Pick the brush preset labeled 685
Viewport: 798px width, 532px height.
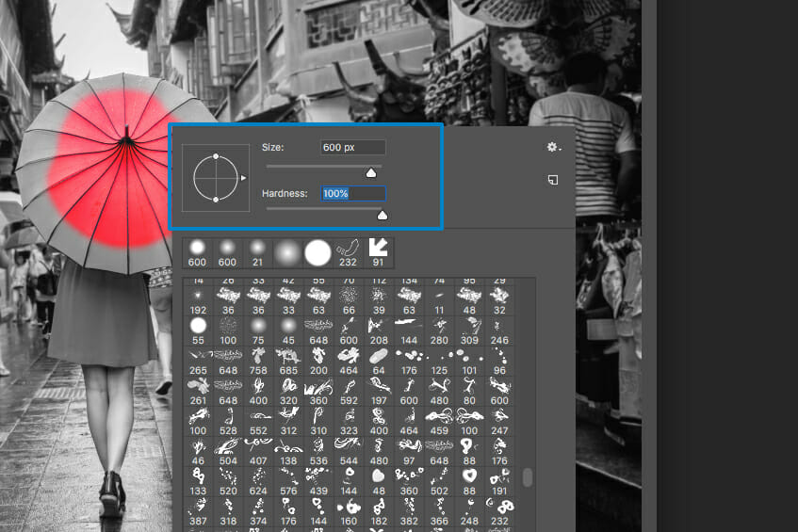click(x=287, y=363)
